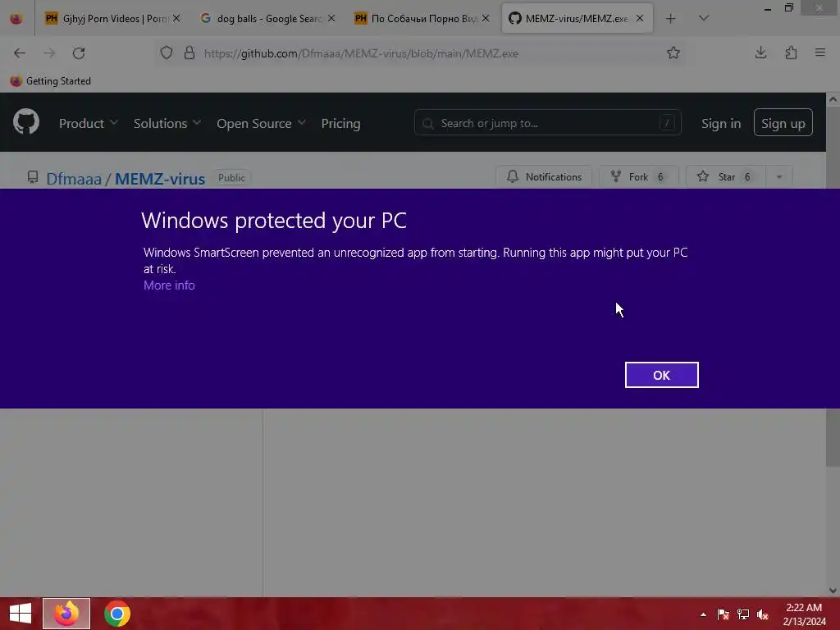
Task: Star the repository
Action: [726, 177]
